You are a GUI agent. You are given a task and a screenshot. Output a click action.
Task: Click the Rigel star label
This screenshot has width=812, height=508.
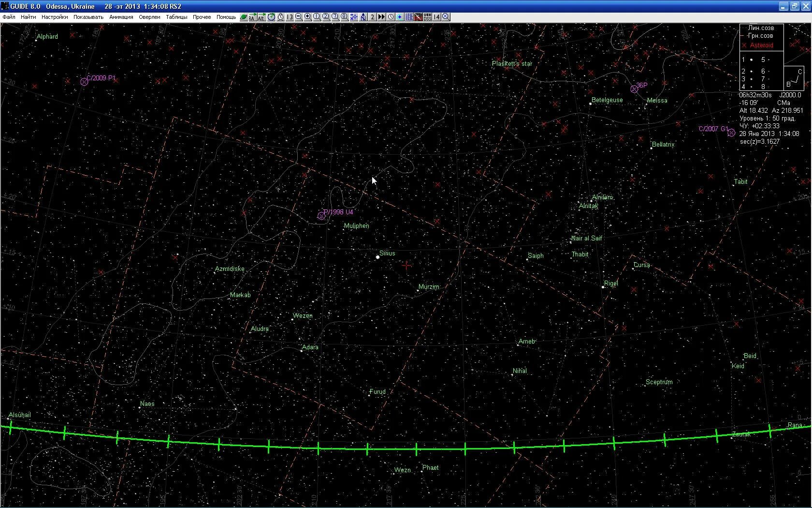(611, 284)
